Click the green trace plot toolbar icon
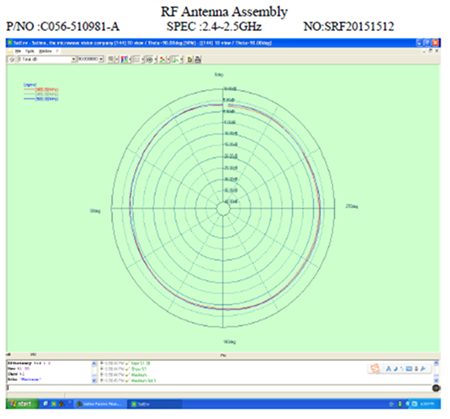The image size is (450, 419). coord(176,59)
